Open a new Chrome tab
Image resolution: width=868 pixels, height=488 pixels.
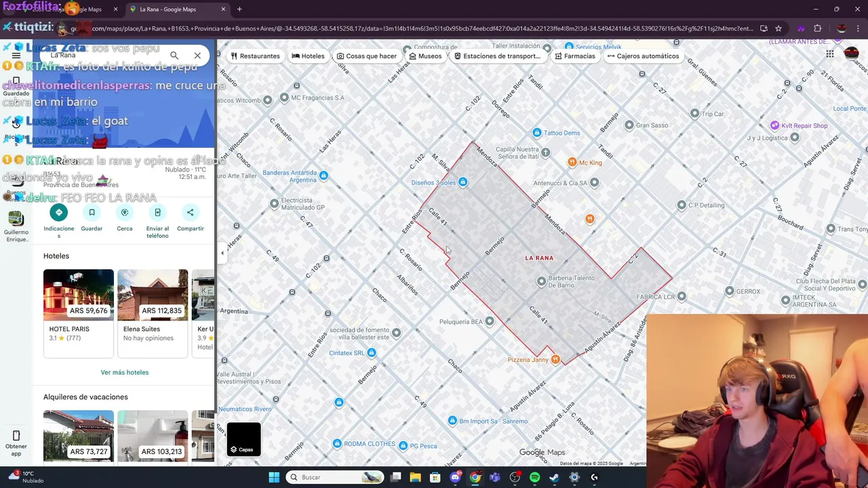point(239,9)
